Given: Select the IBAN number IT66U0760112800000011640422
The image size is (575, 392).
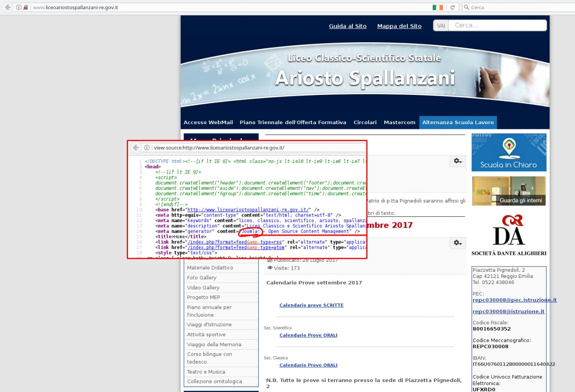Looking at the screenshot, I should pyautogui.click(x=514, y=364).
